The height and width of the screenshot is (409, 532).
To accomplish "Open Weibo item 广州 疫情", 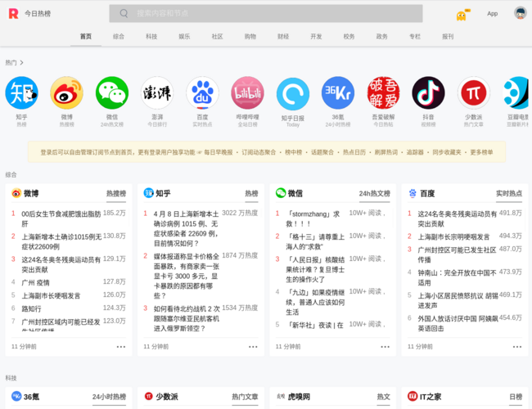I will pyautogui.click(x=36, y=282).
